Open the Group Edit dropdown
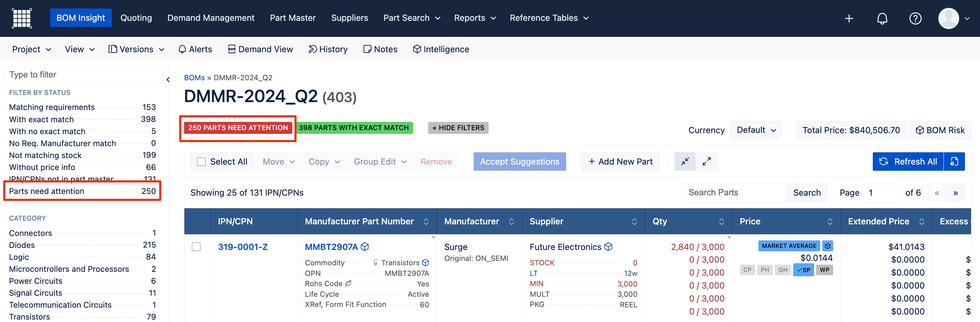The width and height of the screenshot is (980, 322). [379, 162]
